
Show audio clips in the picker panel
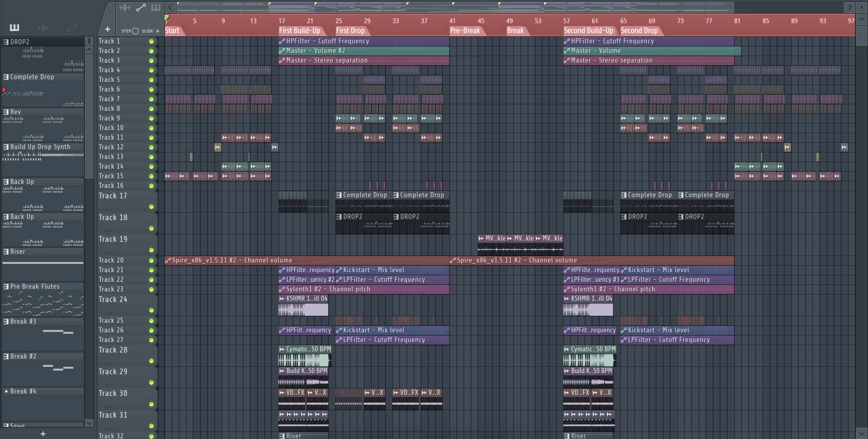pos(43,27)
